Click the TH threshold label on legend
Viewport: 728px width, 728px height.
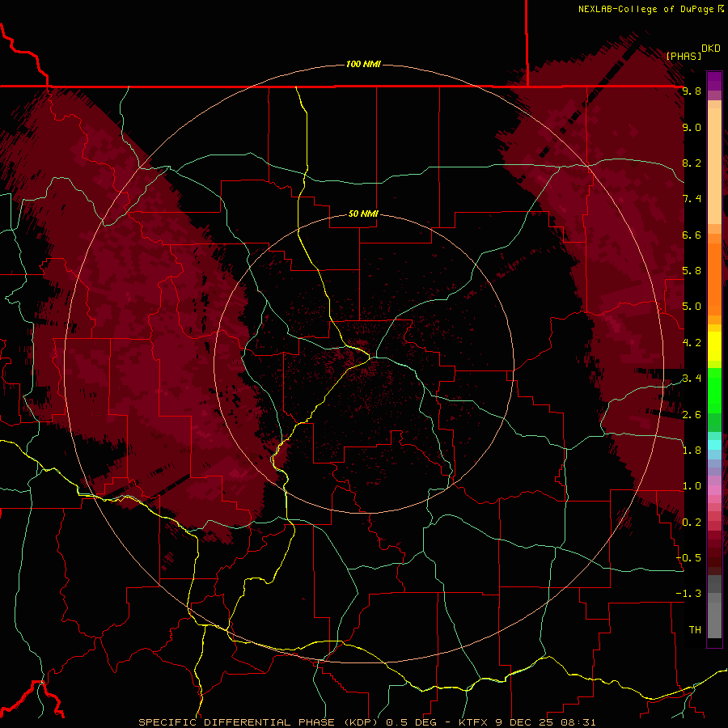[695, 630]
